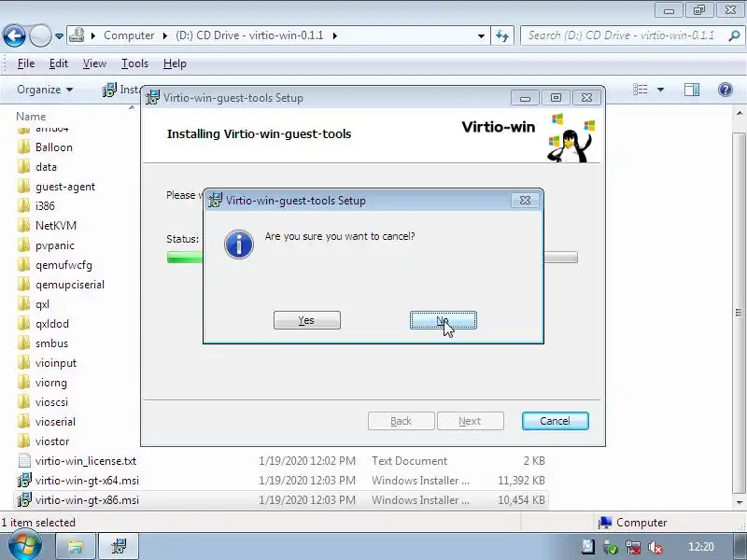Click the search magnifier icon
747x560 pixels.
point(734,35)
